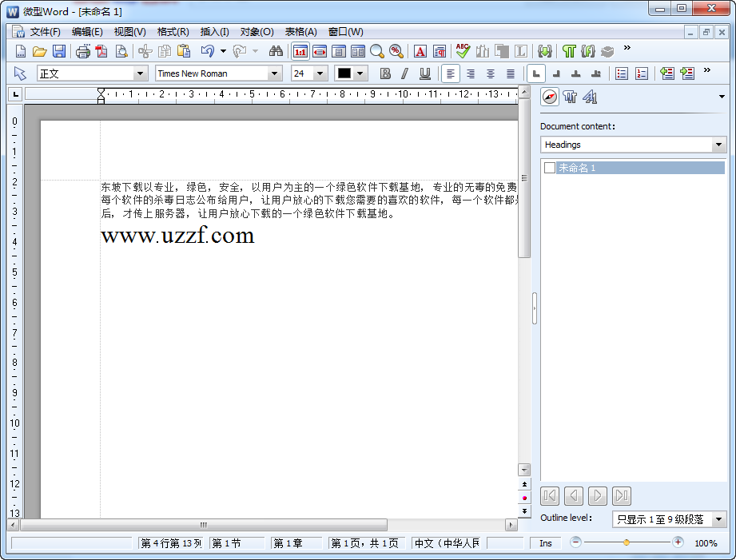The height and width of the screenshot is (560, 736).
Task: Open the 编辑(E) menu
Action: click(87, 32)
